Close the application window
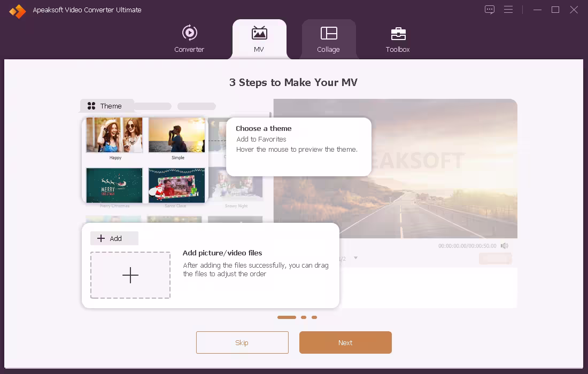 [x=574, y=10]
